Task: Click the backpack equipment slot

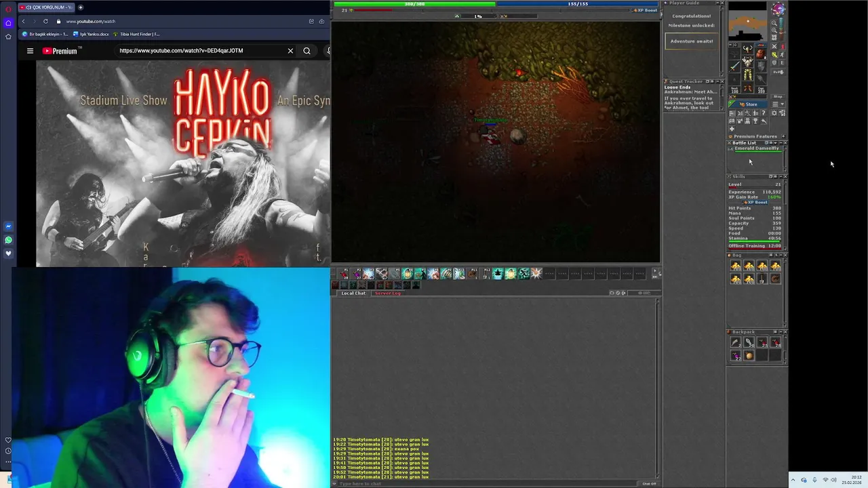Action: tap(762, 54)
